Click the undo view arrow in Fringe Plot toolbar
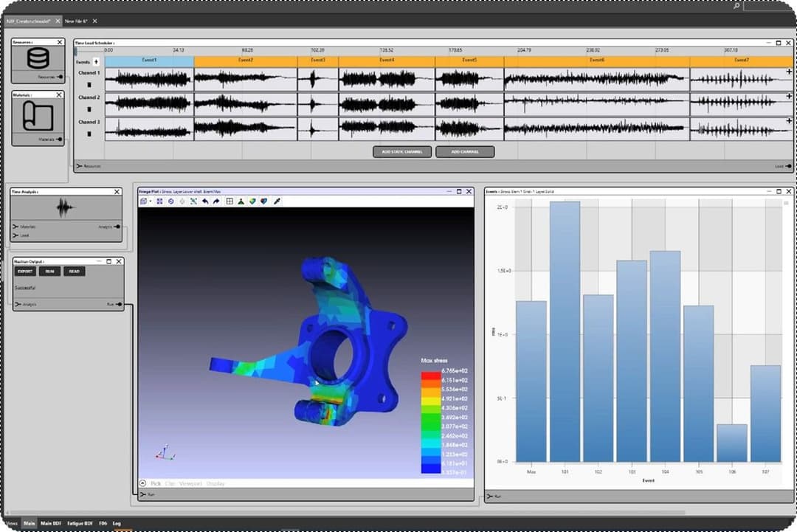 tap(205, 201)
